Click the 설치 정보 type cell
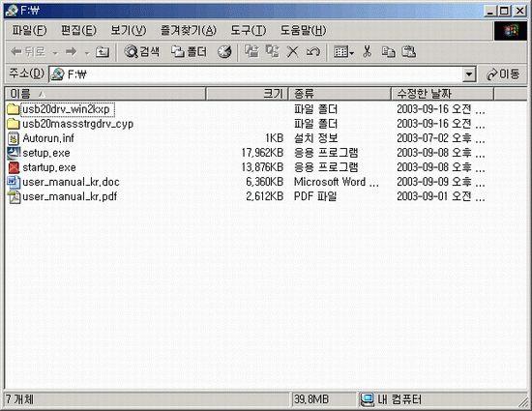Screen dimensions: 532x411 coord(315,138)
